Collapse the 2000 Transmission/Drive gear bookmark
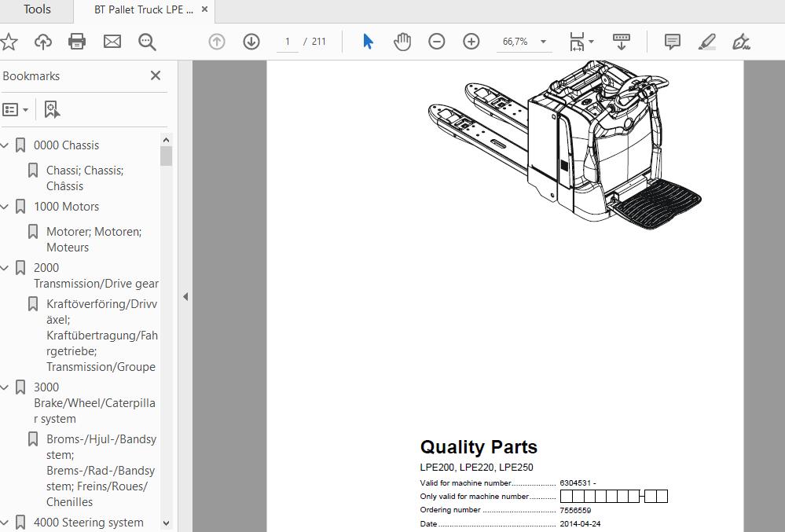Viewport: 785px width, 532px height. coord(5,268)
